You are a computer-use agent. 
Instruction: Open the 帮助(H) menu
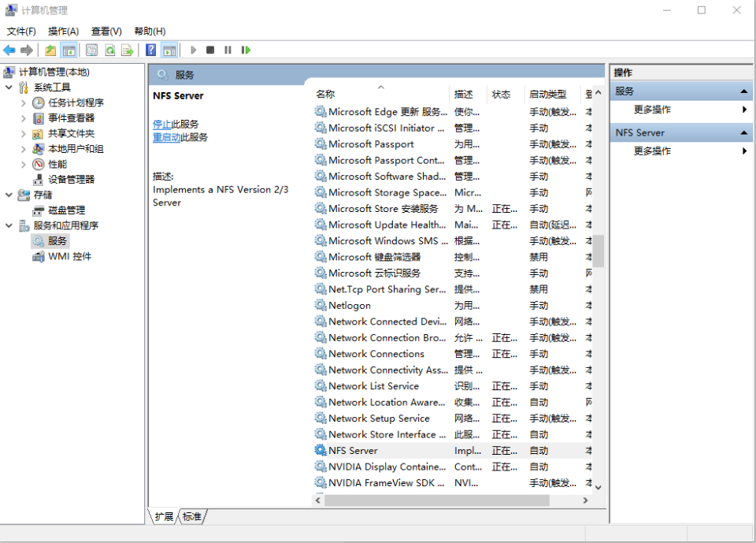150,32
